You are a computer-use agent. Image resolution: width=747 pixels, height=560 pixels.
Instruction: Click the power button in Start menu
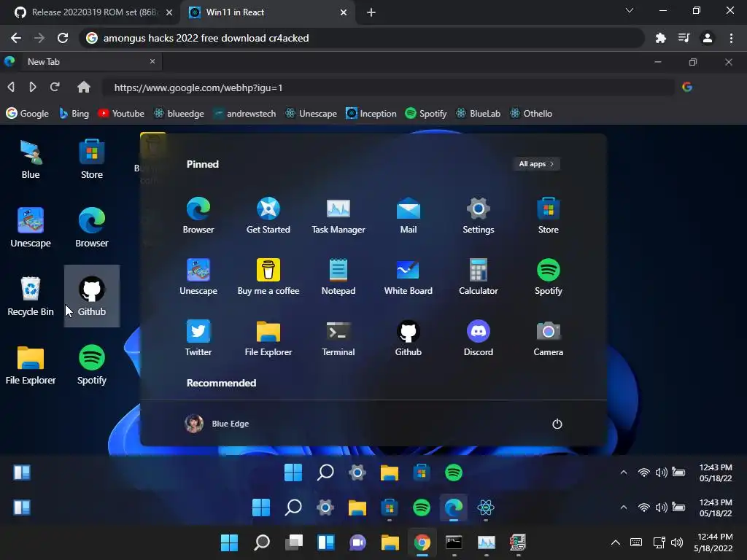point(557,424)
